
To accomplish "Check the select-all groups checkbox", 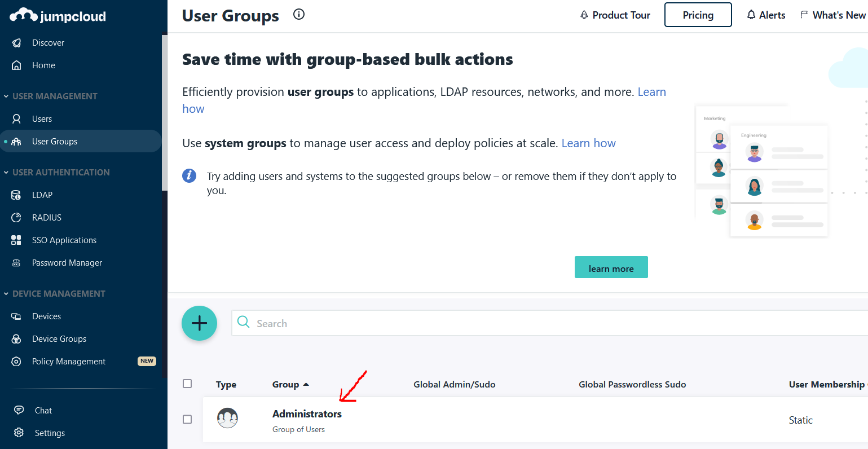I will tap(187, 384).
